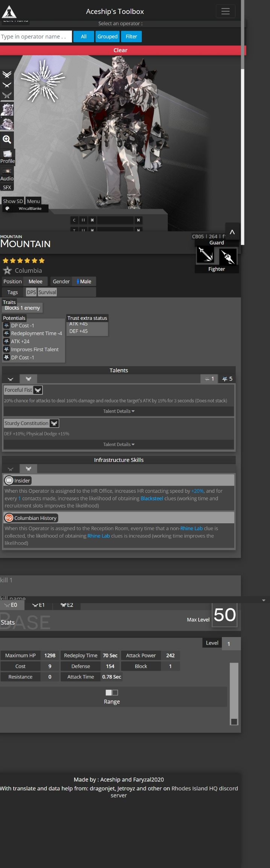
Task: Select the DPS tag
Action: [32, 292]
